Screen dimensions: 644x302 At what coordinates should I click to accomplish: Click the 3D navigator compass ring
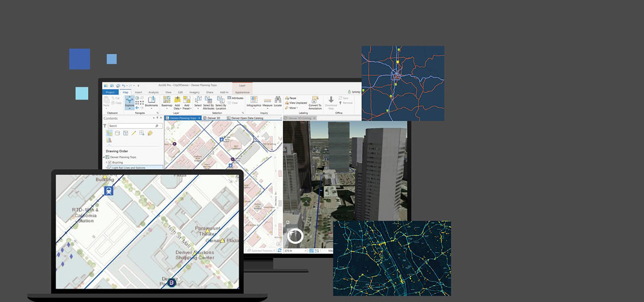tap(295, 236)
